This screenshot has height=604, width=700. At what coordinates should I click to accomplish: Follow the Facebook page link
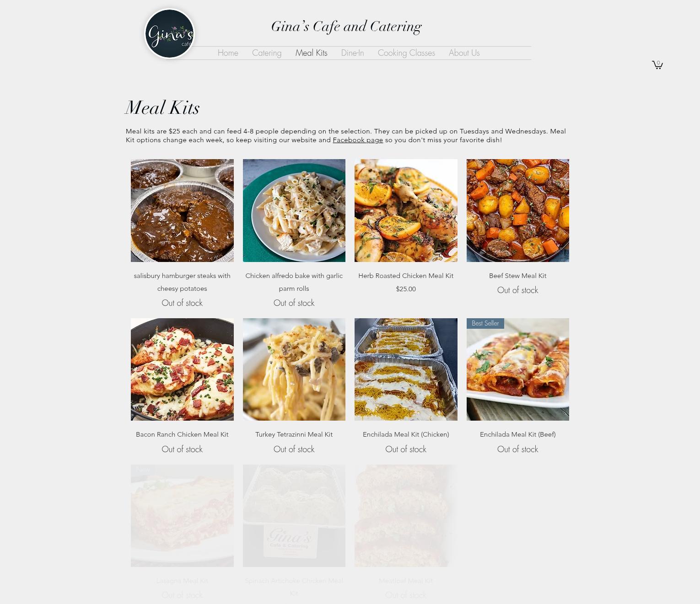(358, 140)
